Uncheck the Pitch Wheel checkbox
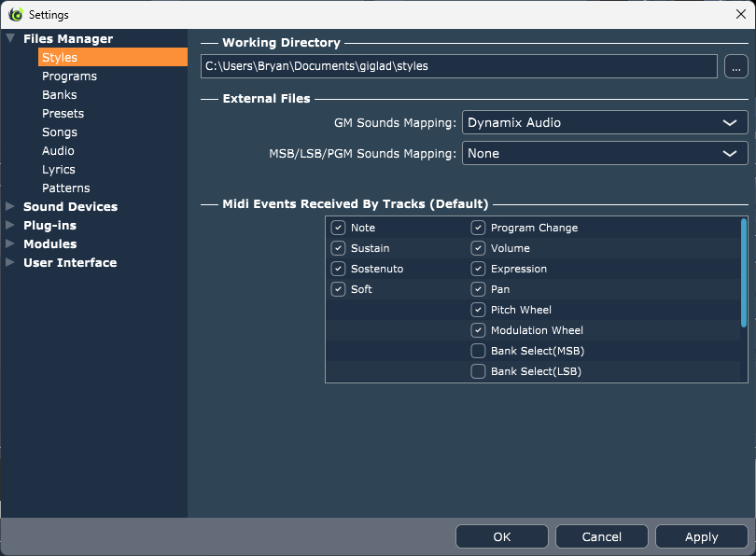Screen dimensions: 756x556 [x=478, y=310]
